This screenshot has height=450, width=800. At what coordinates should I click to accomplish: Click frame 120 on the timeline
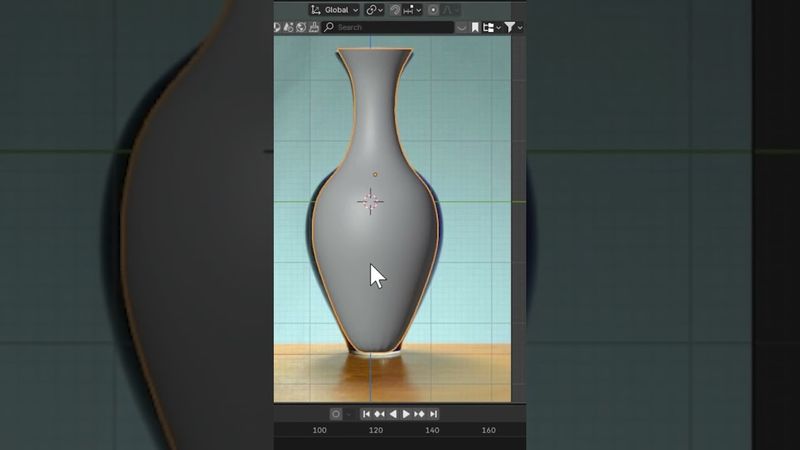pyautogui.click(x=376, y=430)
